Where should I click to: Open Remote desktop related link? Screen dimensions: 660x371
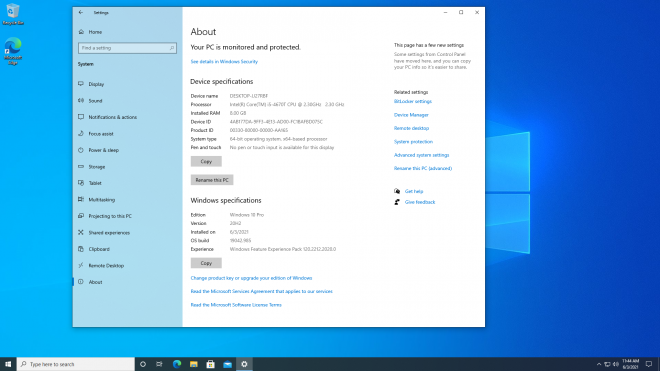coord(411,128)
